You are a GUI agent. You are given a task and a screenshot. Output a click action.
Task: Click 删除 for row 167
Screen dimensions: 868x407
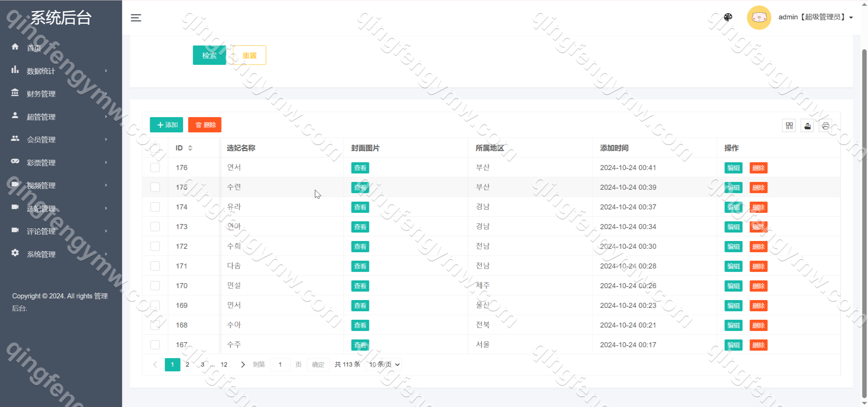click(x=758, y=345)
